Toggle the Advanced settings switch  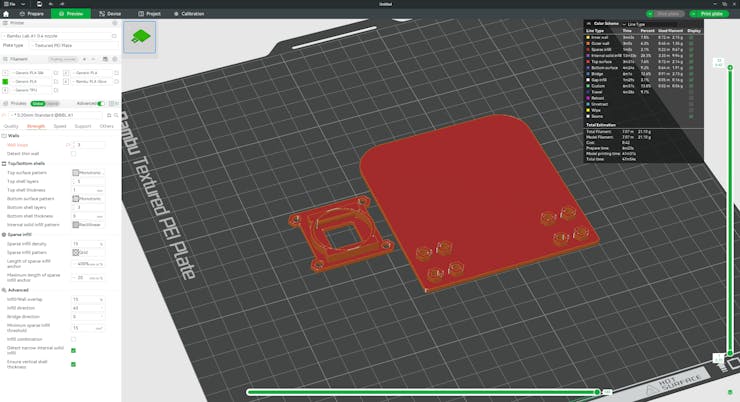100,103
